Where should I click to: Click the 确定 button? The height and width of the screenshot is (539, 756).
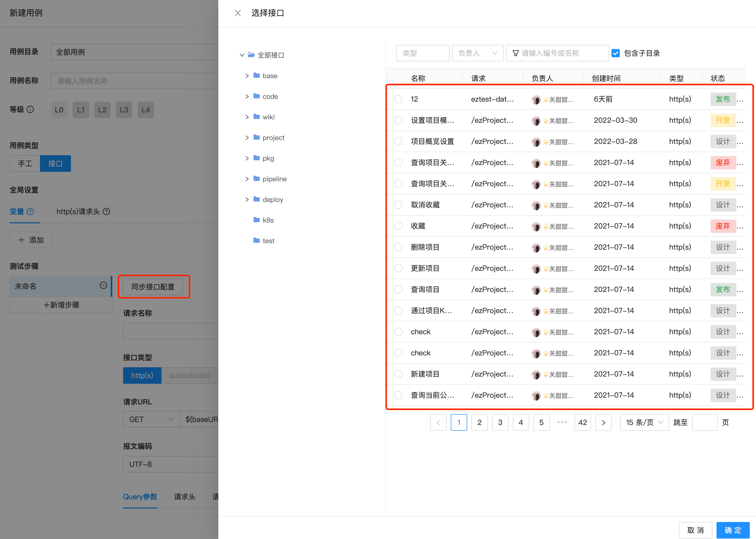733,530
